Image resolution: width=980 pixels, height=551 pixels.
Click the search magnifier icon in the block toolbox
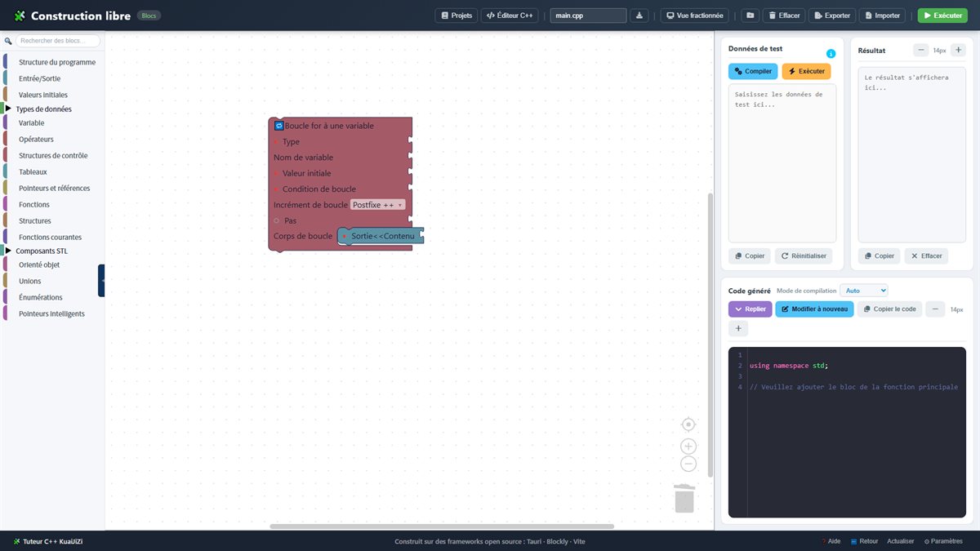[8, 41]
